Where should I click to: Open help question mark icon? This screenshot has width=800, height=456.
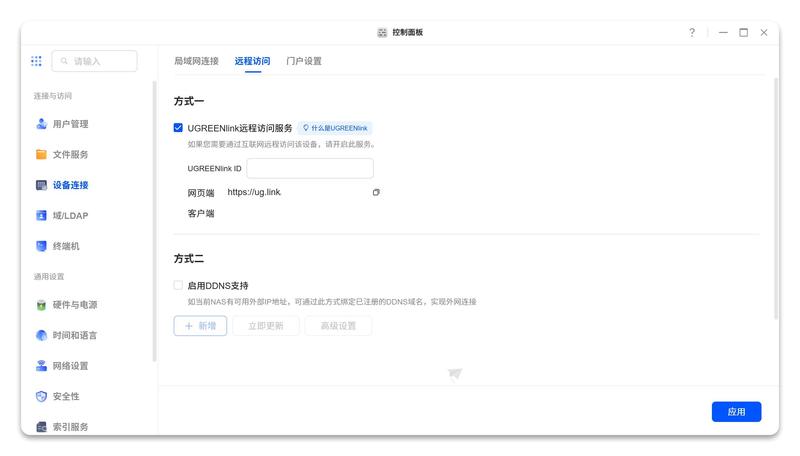coord(692,33)
